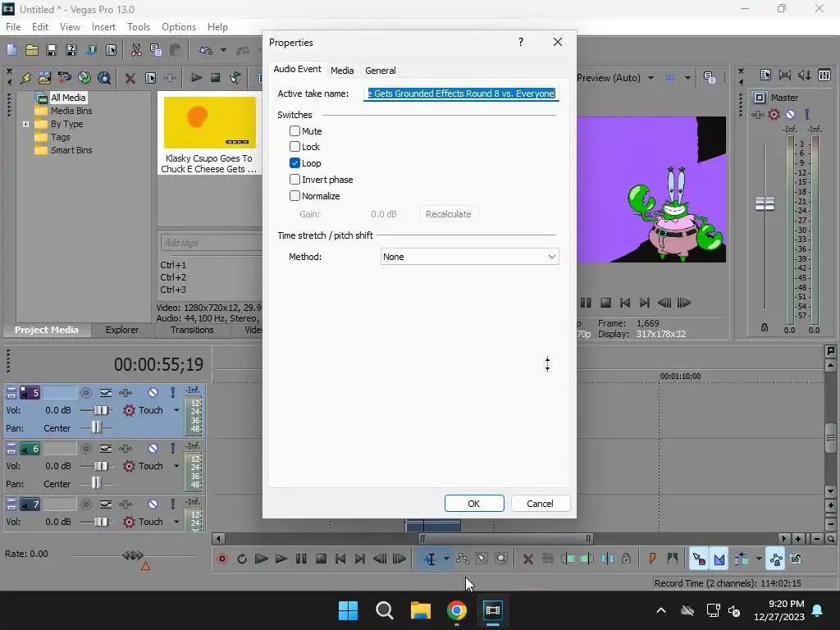
Task: Open a project with the folder icon
Action: point(32,50)
